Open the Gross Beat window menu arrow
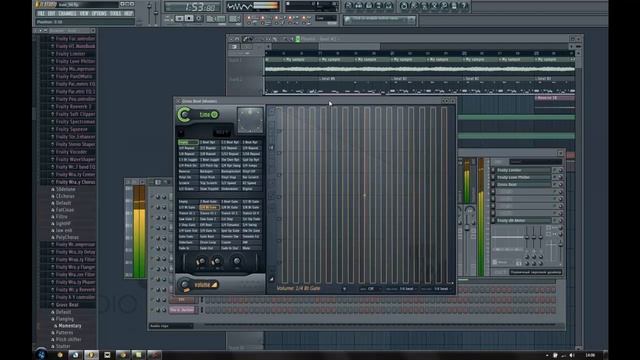This screenshot has height=360, width=640. [x=178, y=101]
